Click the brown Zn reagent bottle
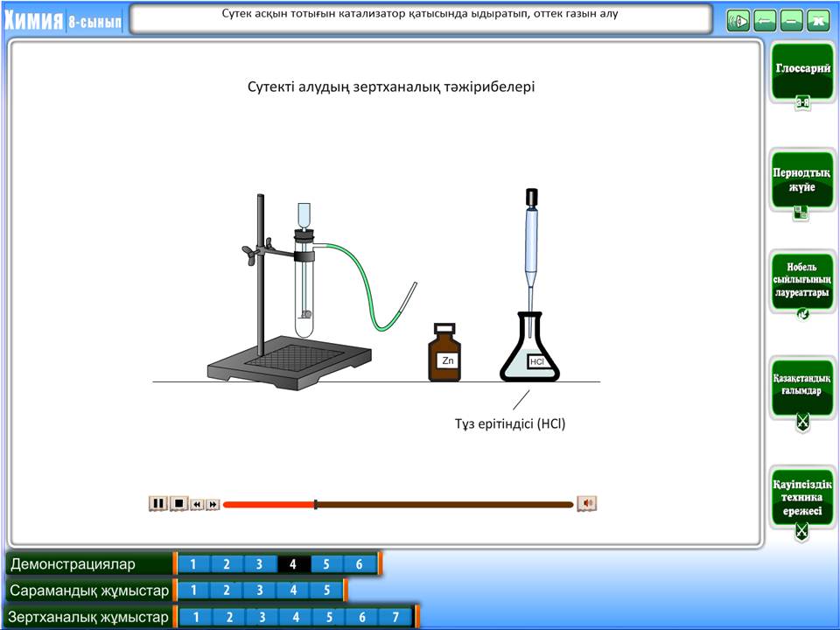The width and height of the screenshot is (840, 630). coord(444,353)
